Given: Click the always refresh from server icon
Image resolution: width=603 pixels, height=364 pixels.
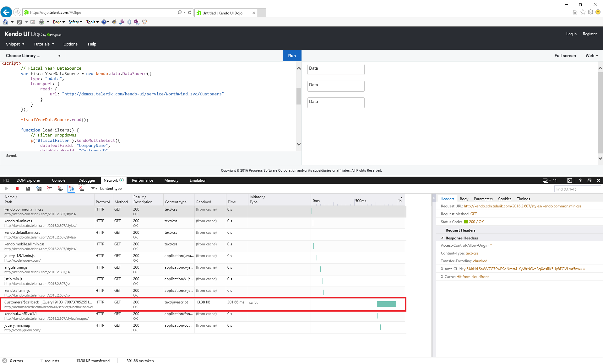Looking at the screenshot, I should pyautogui.click(x=39, y=189).
